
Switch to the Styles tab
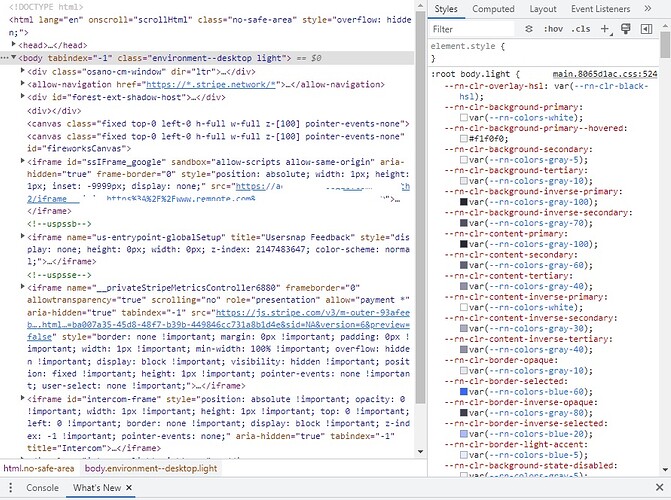446,9
